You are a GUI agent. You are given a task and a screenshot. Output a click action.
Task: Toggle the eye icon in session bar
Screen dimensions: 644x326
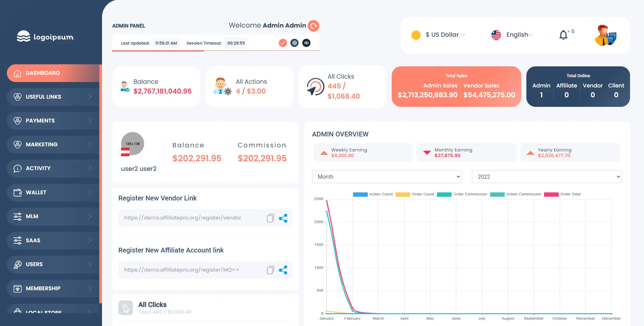click(306, 43)
